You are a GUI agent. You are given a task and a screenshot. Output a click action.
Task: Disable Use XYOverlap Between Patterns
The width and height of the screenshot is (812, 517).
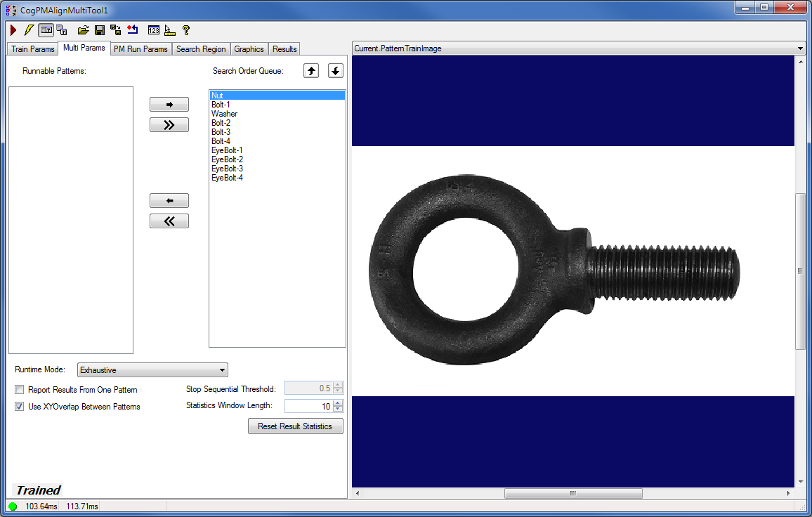19,406
